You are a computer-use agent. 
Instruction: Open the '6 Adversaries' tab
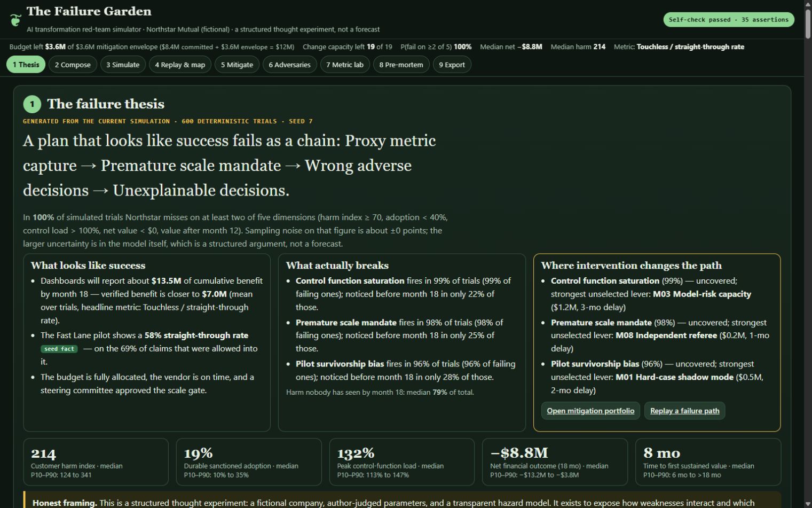(x=289, y=65)
